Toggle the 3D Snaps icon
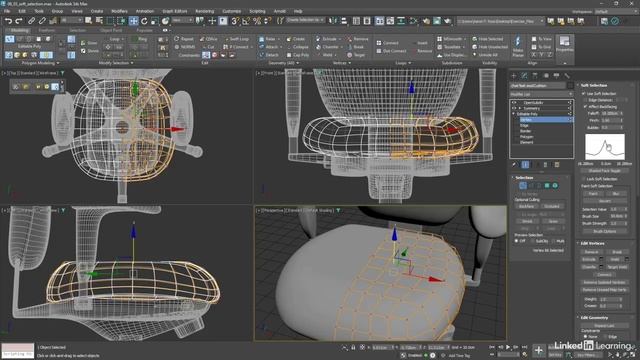Image resolution: width=640 pixels, height=360 pixels. point(235,21)
